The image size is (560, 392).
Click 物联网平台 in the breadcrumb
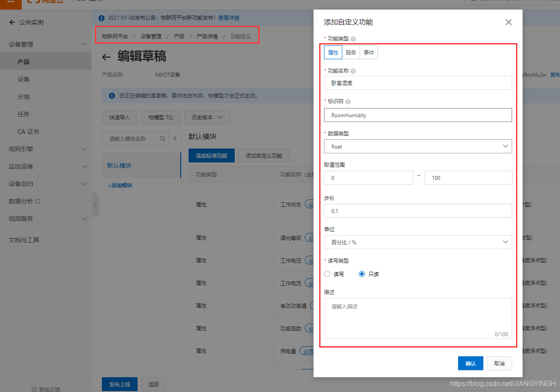[x=115, y=37]
